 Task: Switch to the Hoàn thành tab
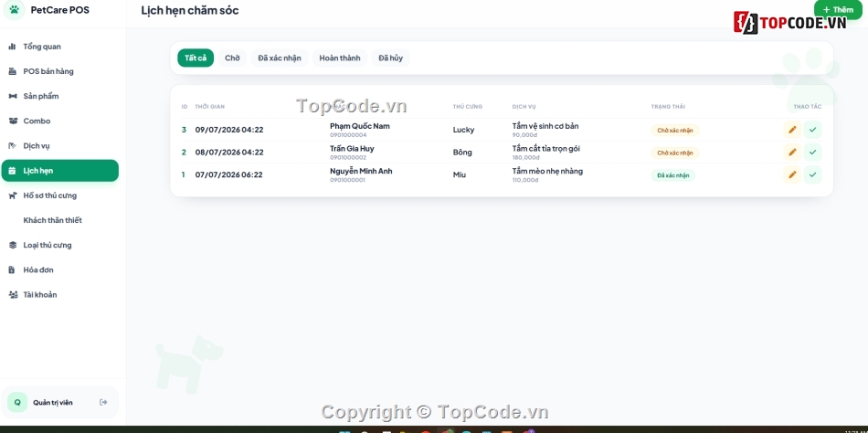tap(339, 58)
